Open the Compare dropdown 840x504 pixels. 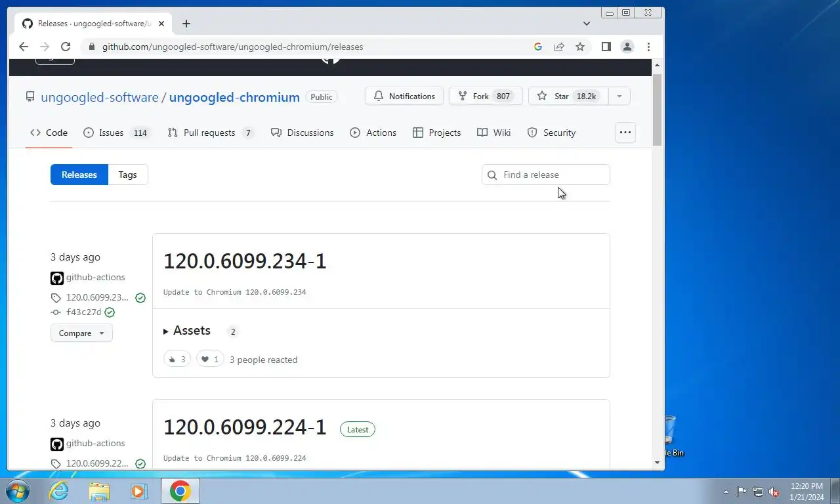pos(81,333)
